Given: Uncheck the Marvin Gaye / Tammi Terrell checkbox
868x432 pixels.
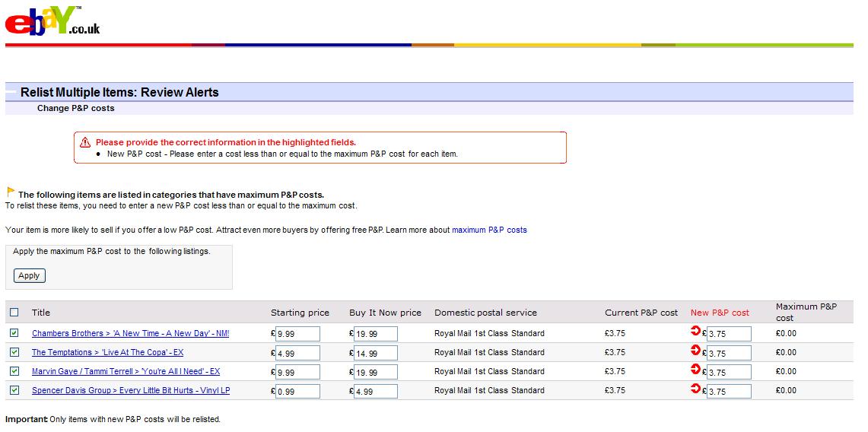Looking at the screenshot, I should [14, 371].
